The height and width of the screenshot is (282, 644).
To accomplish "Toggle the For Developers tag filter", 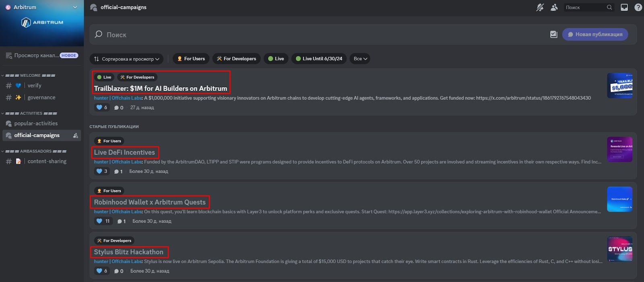I will [236, 59].
